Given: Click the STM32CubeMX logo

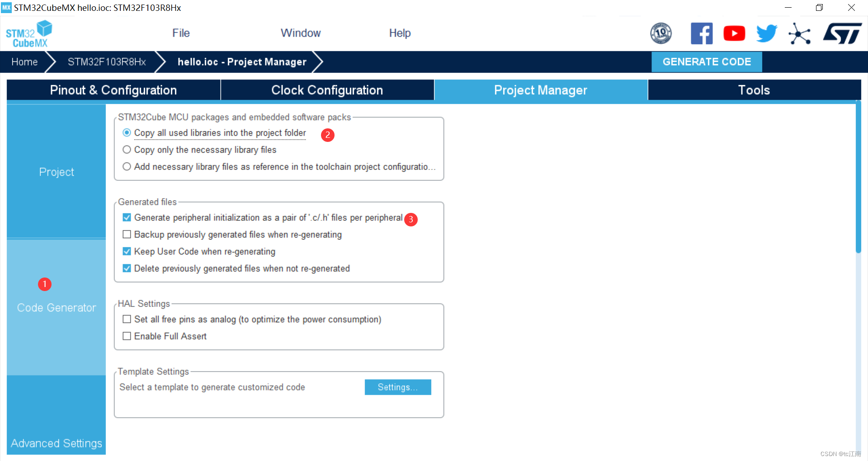Looking at the screenshot, I should point(29,34).
